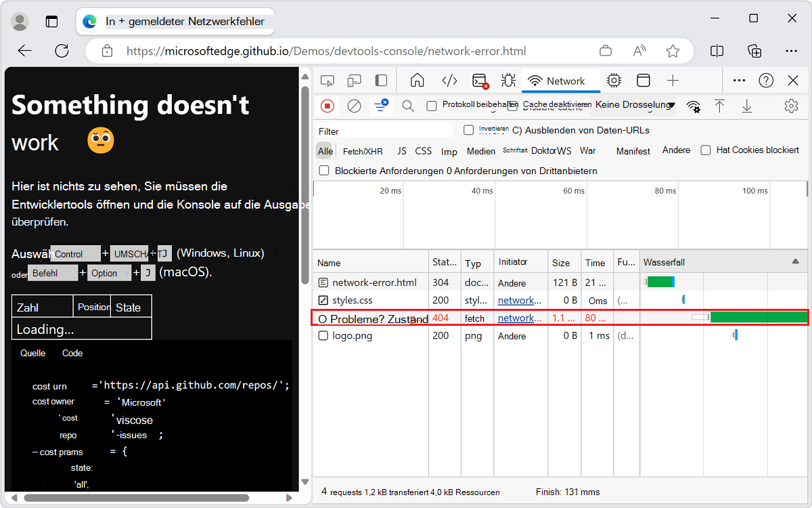Open the Elements tool icon
Viewport: 812px width, 508px height.
(x=449, y=81)
